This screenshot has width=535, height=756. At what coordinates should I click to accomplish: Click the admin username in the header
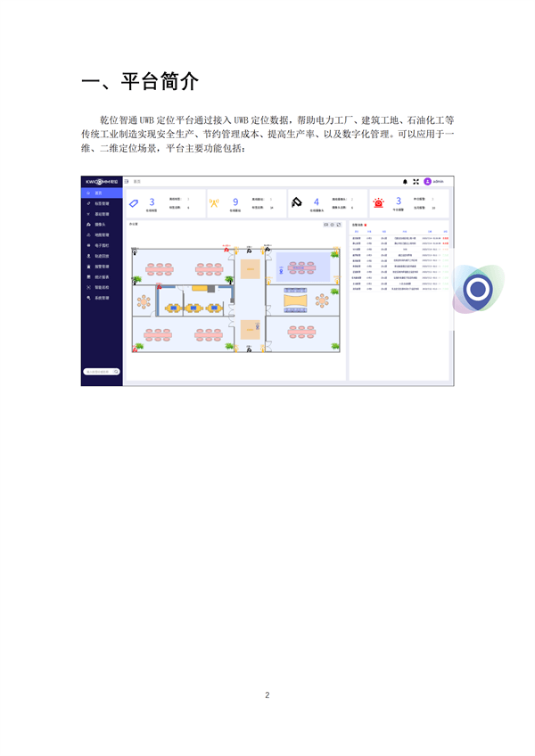pyautogui.click(x=438, y=182)
